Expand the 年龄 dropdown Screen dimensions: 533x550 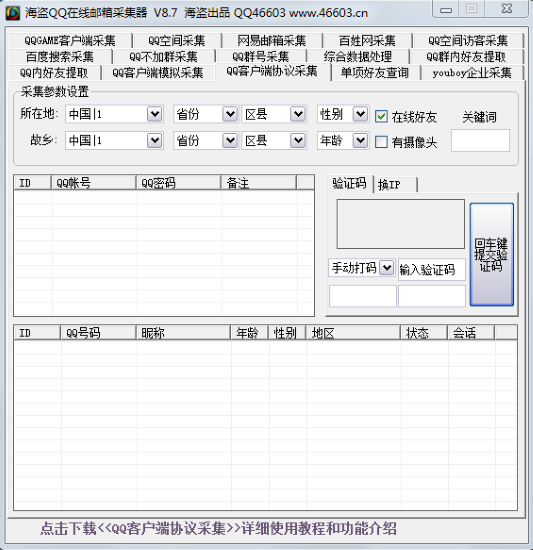(343, 141)
